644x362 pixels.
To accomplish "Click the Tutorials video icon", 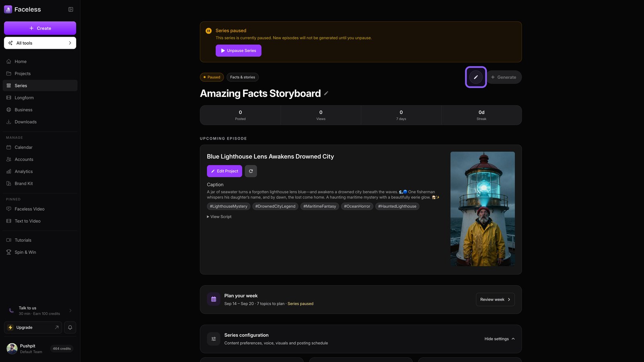I will (x=9, y=240).
